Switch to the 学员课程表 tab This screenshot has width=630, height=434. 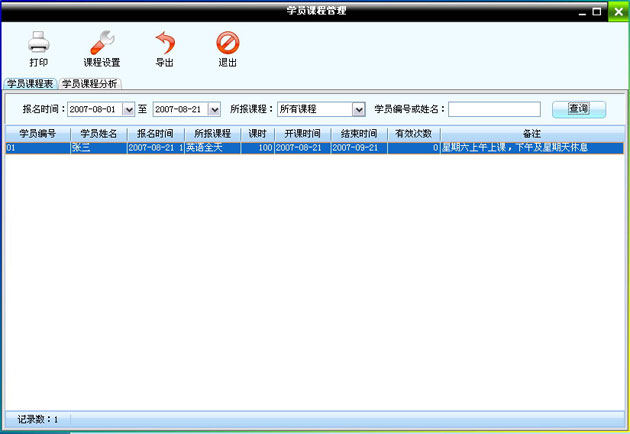point(30,83)
